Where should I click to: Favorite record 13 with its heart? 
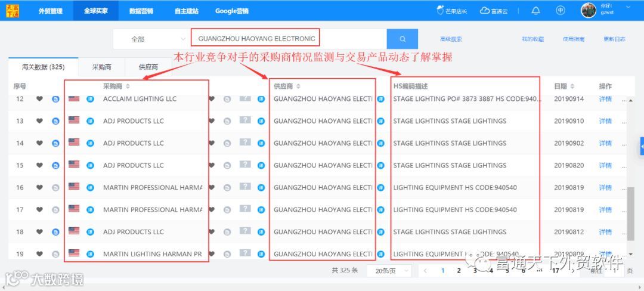(x=39, y=120)
